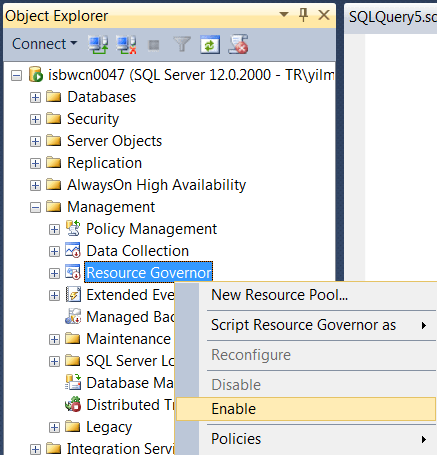Toggle the Object Explorer auto-hide pin
Image resolution: width=437 pixels, height=455 pixels.
click(x=303, y=15)
